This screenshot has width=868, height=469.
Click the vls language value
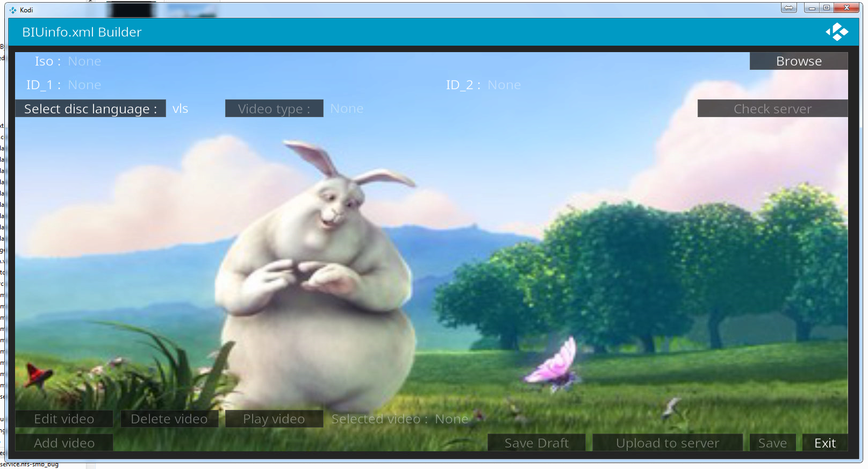(180, 109)
